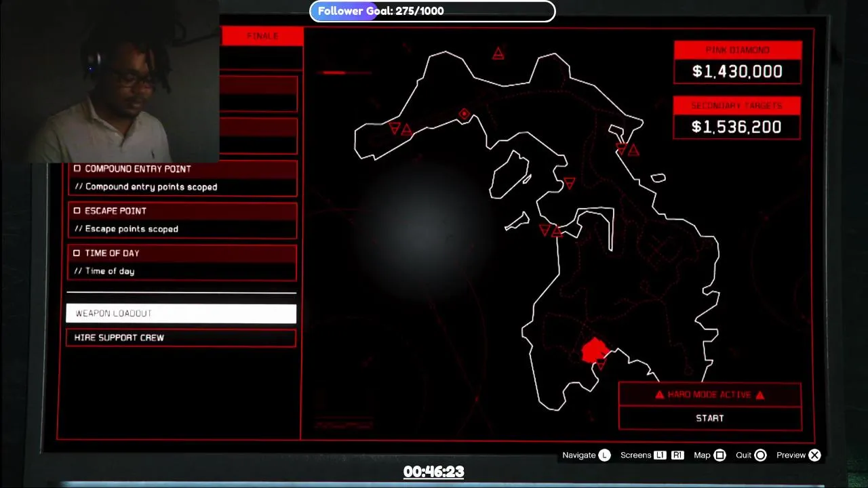868x488 pixels.
Task: Click the '// Time of day' description
Action: (x=104, y=271)
